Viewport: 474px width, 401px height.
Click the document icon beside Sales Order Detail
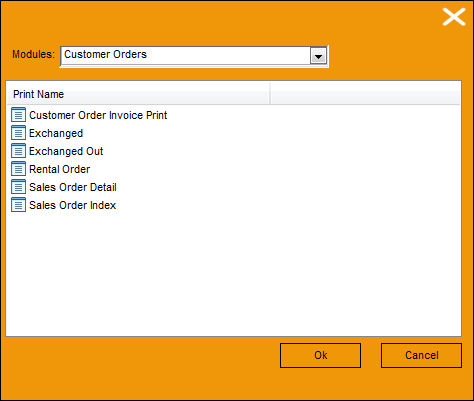click(18, 187)
